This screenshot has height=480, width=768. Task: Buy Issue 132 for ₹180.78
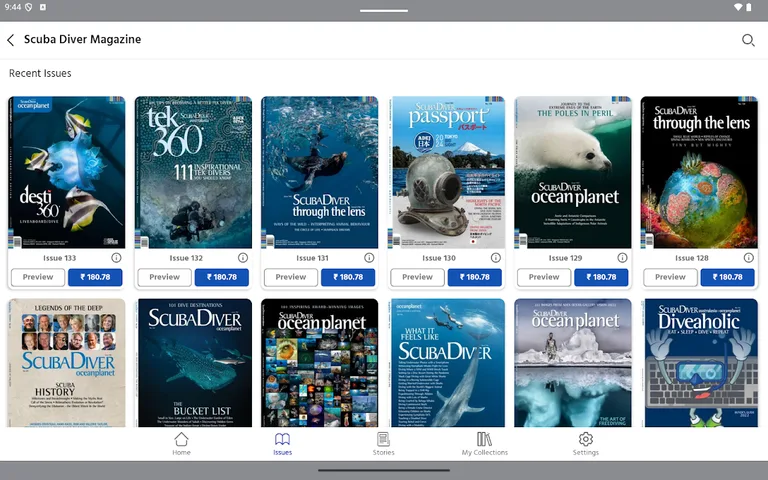(x=221, y=277)
